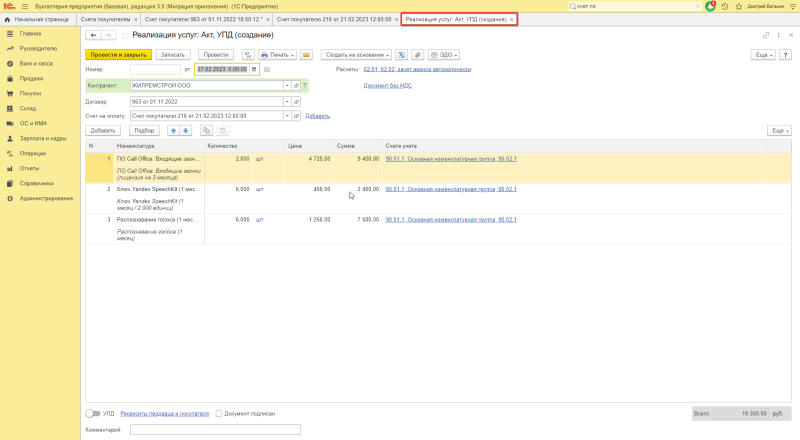The width and height of the screenshot is (800, 440).
Task: Open account link in Распознавание голоса row
Action: click(451, 219)
